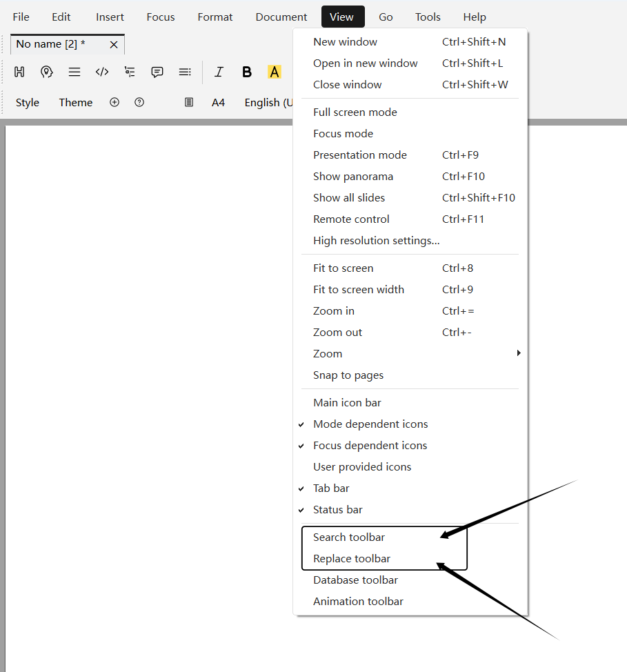
Task: Choose Presentation mode menu entry
Action: tap(360, 155)
